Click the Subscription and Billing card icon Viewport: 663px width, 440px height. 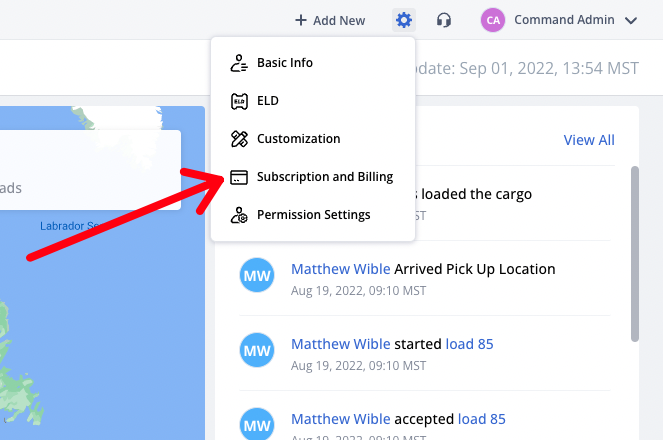pyautogui.click(x=239, y=177)
